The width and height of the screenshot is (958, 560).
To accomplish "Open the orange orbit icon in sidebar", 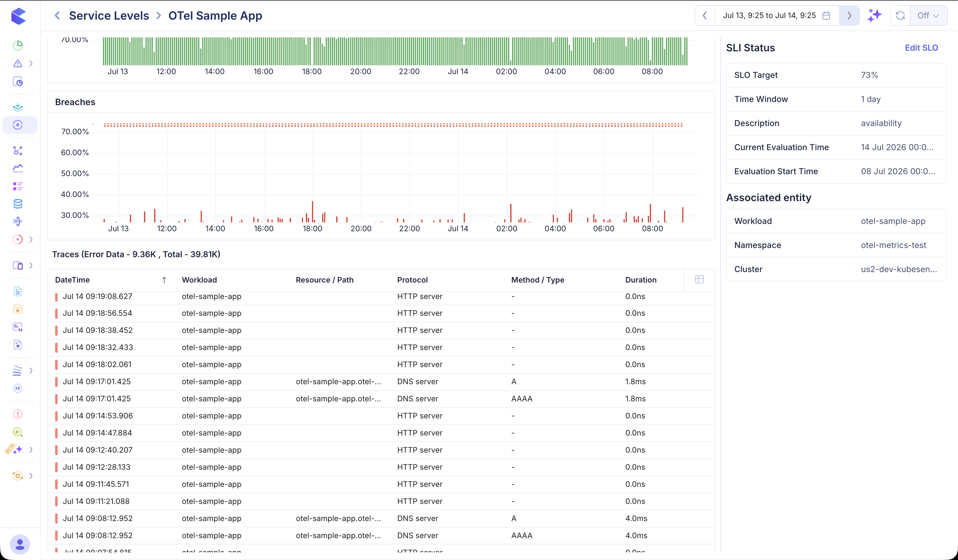I will click(x=17, y=476).
